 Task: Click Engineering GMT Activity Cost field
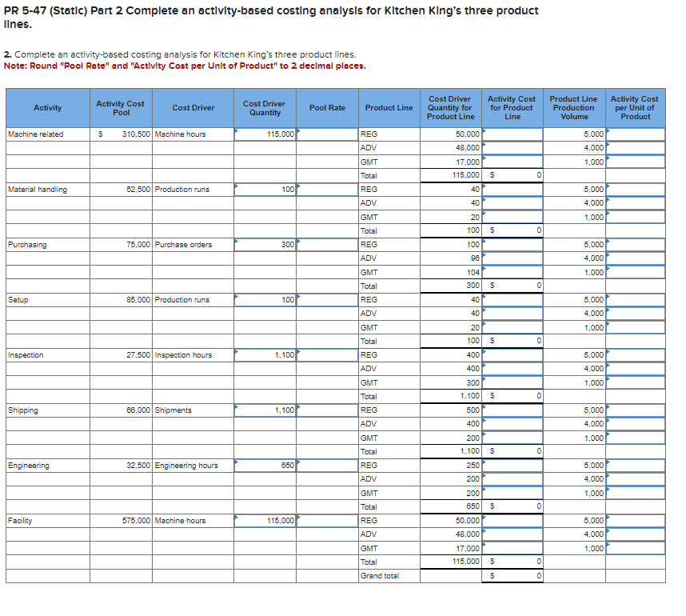click(x=513, y=493)
